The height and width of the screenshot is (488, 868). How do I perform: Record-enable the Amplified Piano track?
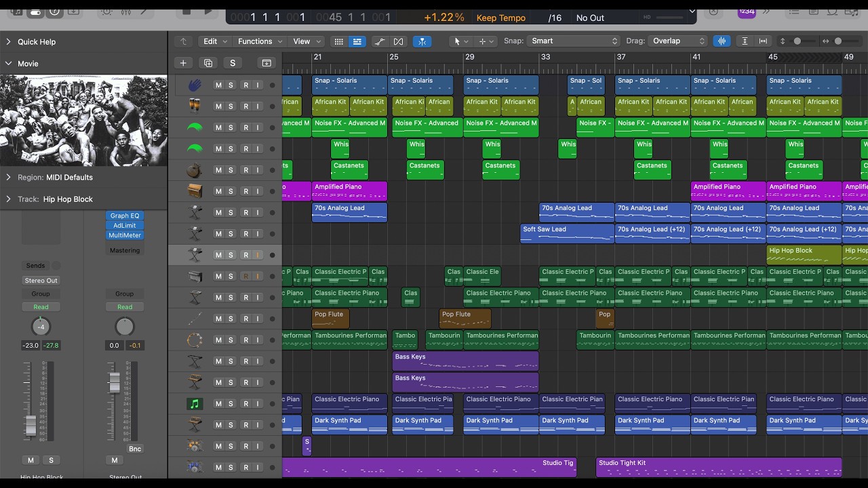245,191
